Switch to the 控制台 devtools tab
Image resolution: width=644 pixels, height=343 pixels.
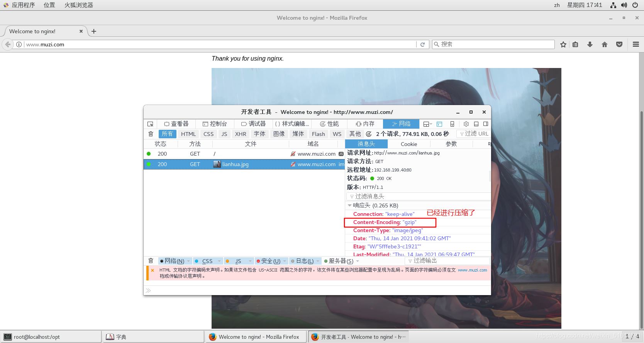tap(215, 124)
